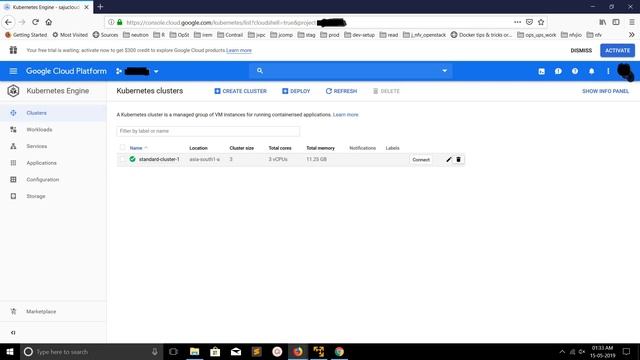The width and height of the screenshot is (640, 360).
Task: Click DISMISS on the free trial banner
Action: tap(581, 51)
